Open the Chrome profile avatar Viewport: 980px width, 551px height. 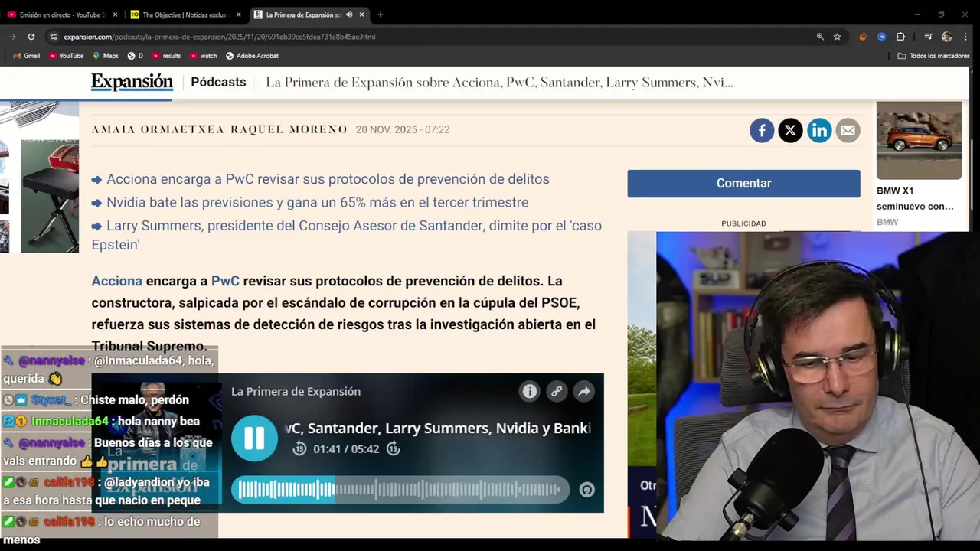947,37
